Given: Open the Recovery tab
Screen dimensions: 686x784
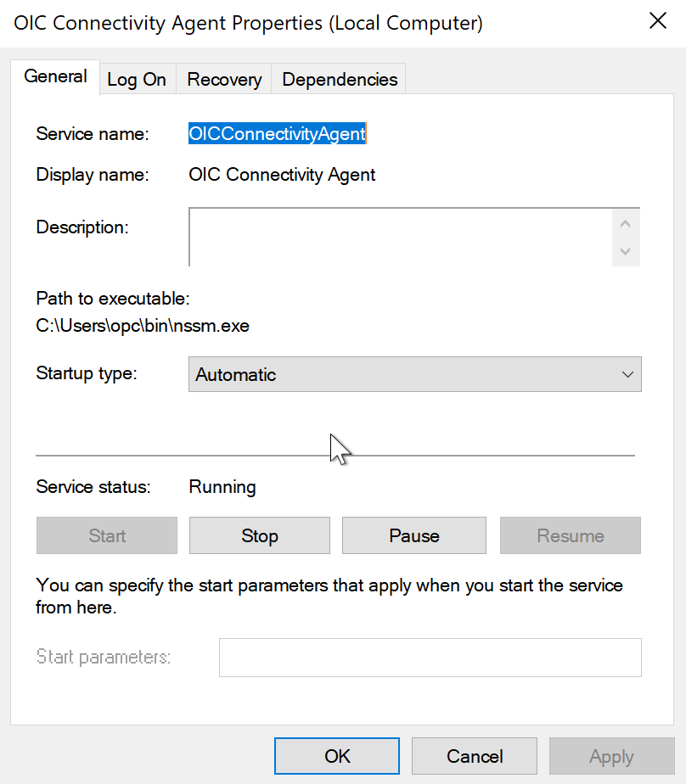Looking at the screenshot, I should coord(224,80).
